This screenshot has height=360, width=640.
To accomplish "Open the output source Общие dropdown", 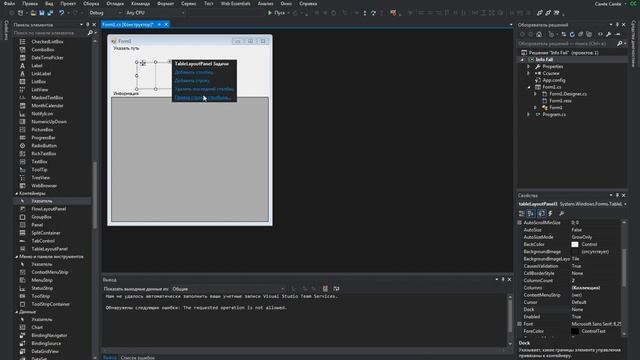I will (228, 289).
